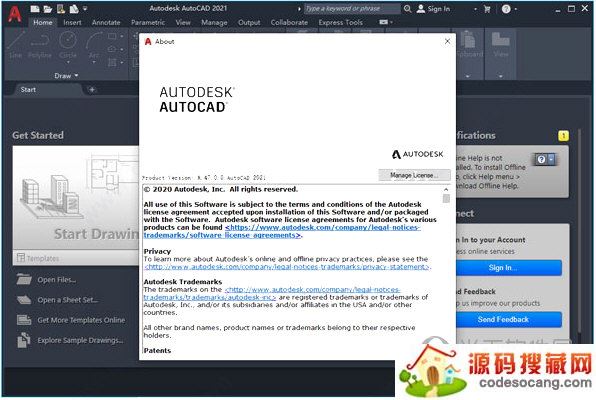
Task: Click the Start page vertical scrollbar
Action: pyautogui.click(x=579, y=232)
